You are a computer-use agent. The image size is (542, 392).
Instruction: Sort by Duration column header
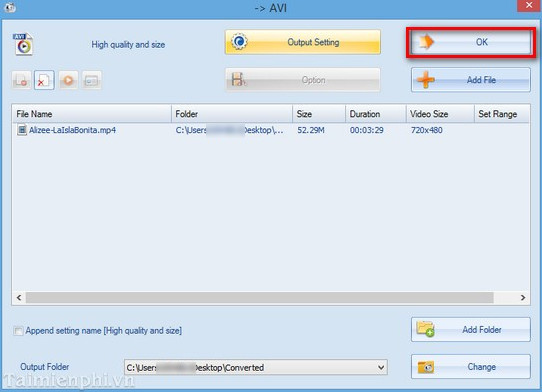(x=376, y=114)
